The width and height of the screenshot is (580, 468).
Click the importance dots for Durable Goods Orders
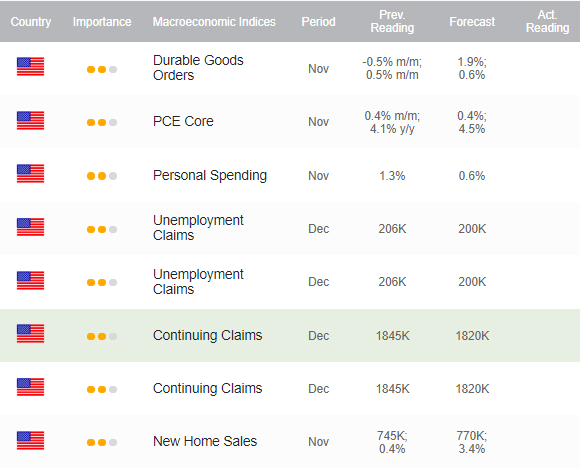pos(102,70)
